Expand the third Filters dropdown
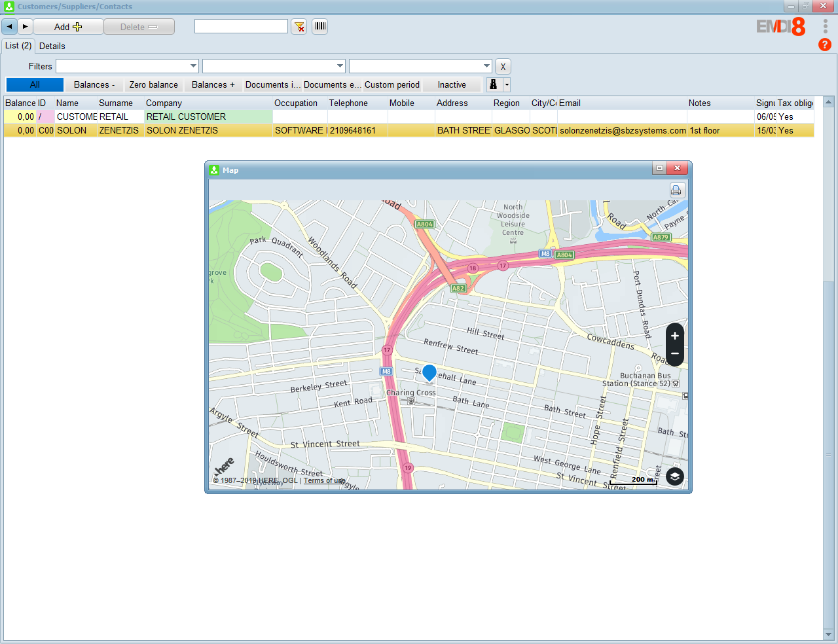This screenshot has height=644, width=838. pos(486,66)
